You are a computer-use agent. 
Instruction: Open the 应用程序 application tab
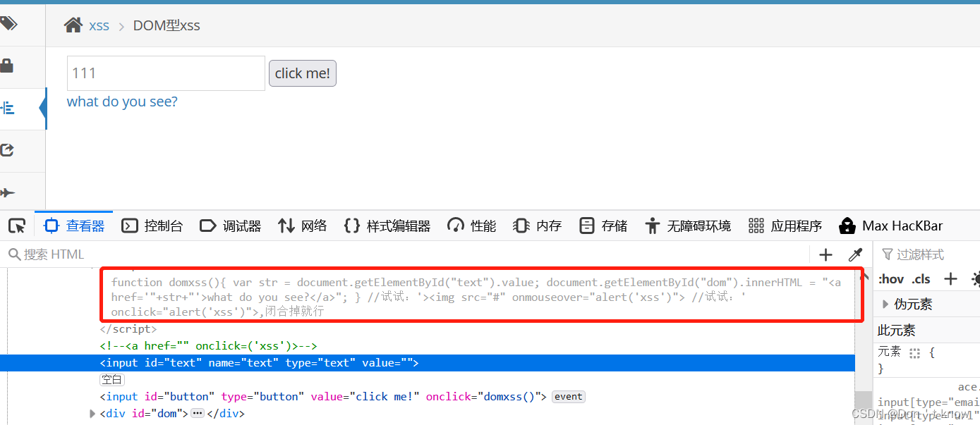tap(785, 226)
